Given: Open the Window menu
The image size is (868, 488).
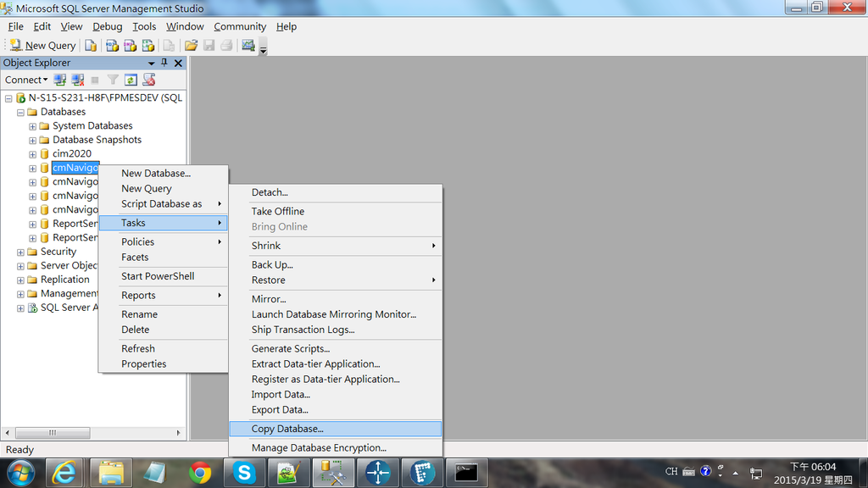Looking at the screenshot, I should (185, 26).
